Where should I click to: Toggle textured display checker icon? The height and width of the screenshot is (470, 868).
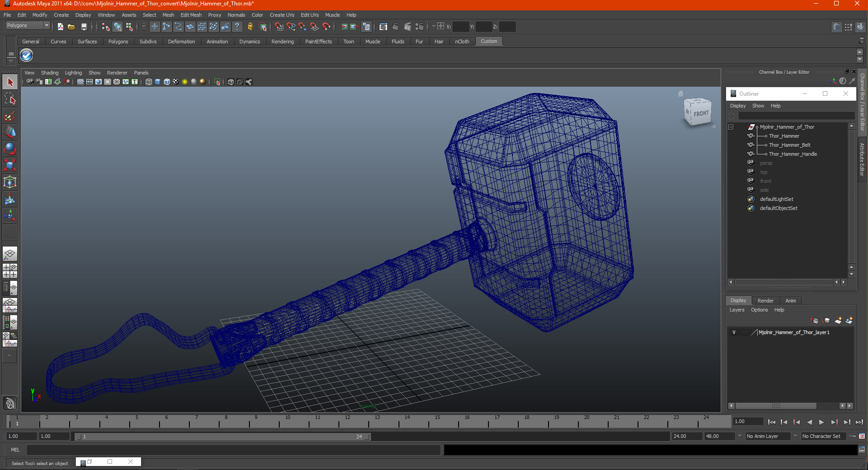tap(176, 82)
